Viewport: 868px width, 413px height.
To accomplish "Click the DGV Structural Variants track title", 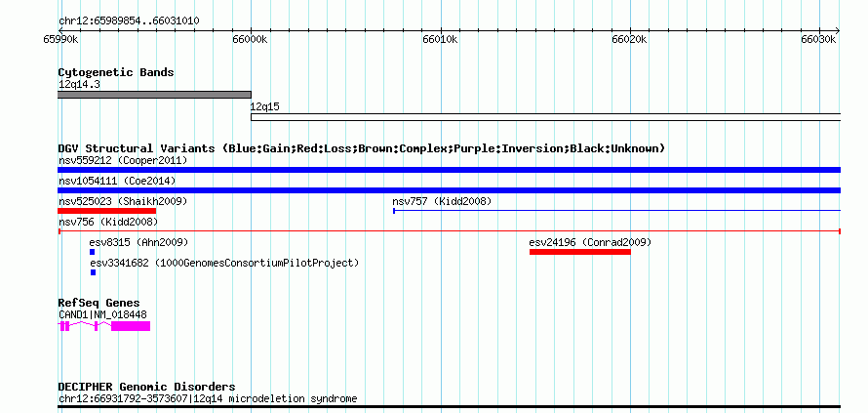I will click(361, 148).
